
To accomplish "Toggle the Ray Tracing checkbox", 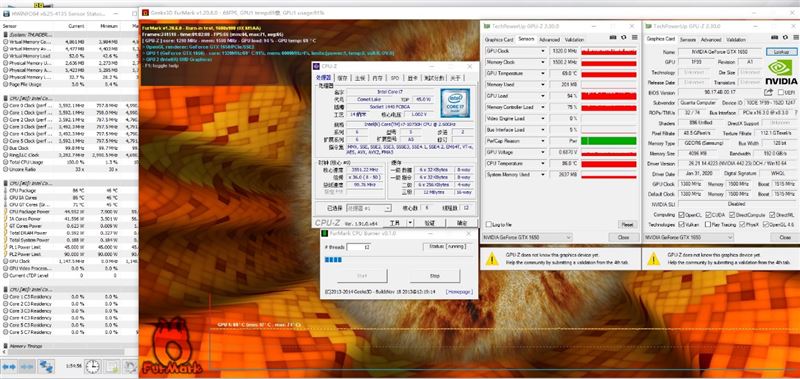I will [708, 224].
